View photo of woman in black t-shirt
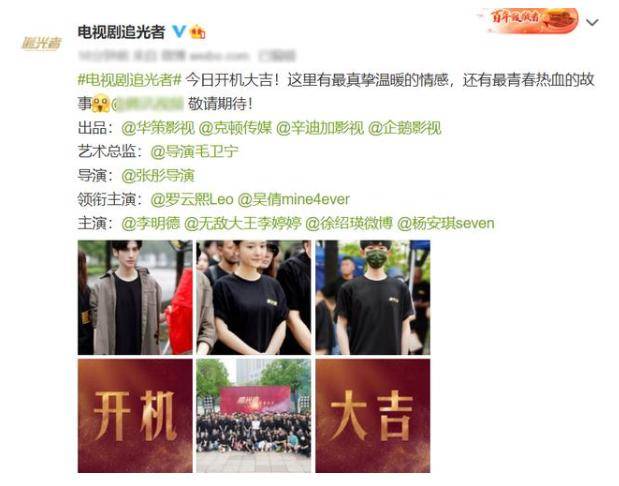The image size is (619, 486). (x=254, y=297)
